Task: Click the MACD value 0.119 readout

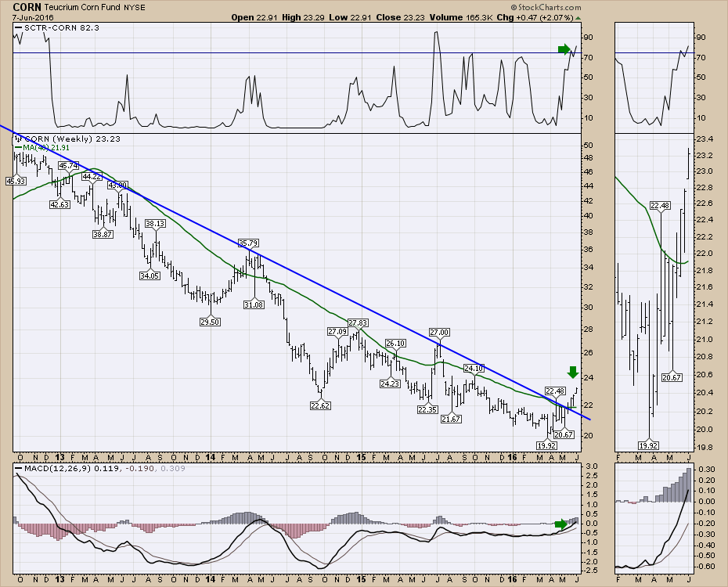Action: [106, 469]
